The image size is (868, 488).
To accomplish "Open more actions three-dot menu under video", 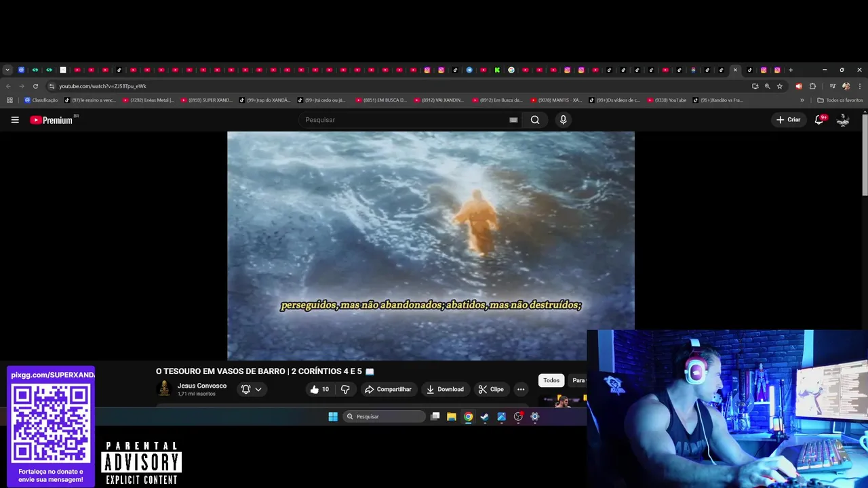I will 521,389.
